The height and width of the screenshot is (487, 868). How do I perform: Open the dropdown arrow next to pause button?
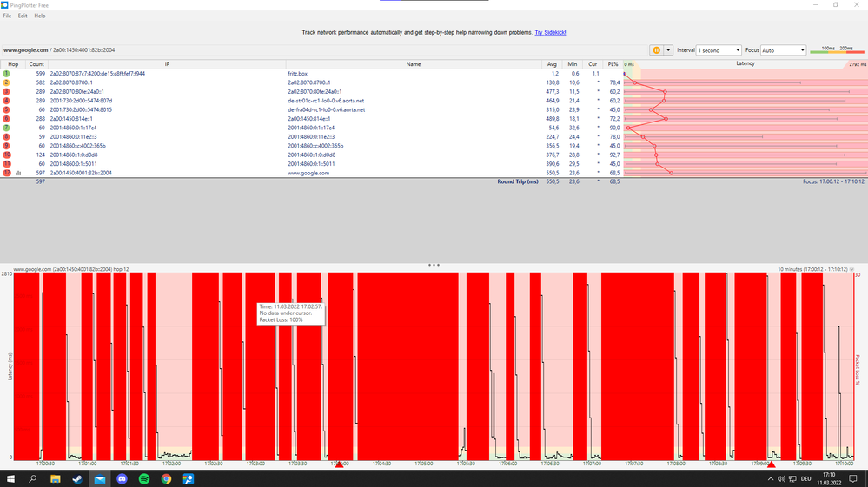point(668,50)
